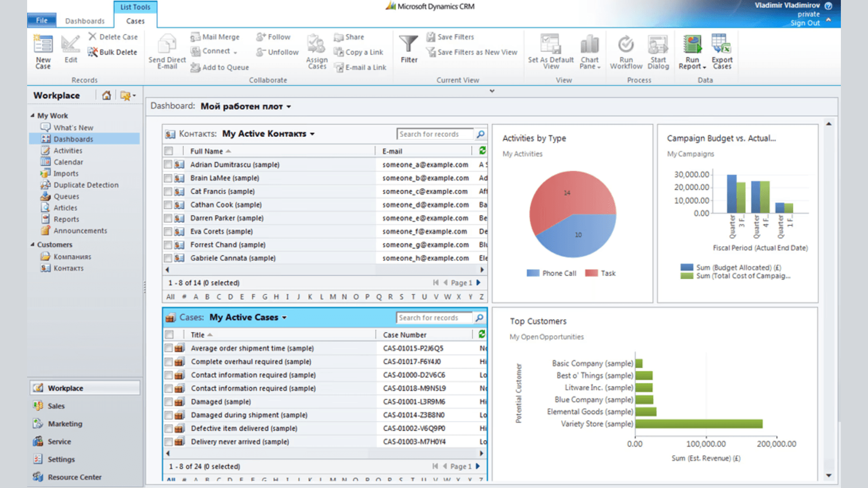Click the Edit record icon
This screenshot has height=488, width=868.
(x=71, y=44)
